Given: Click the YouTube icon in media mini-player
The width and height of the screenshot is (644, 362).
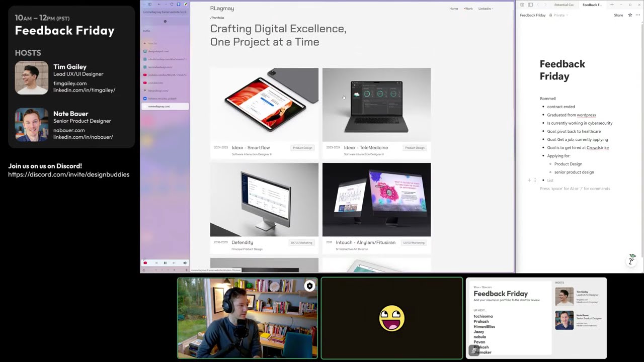Looking at the screenshot, I should pos(145,262).
